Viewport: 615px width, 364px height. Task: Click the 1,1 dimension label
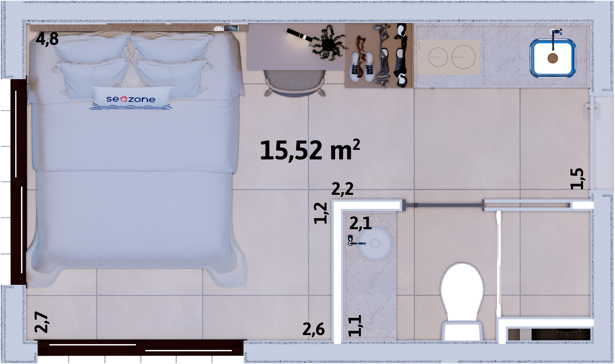[355, 325]
